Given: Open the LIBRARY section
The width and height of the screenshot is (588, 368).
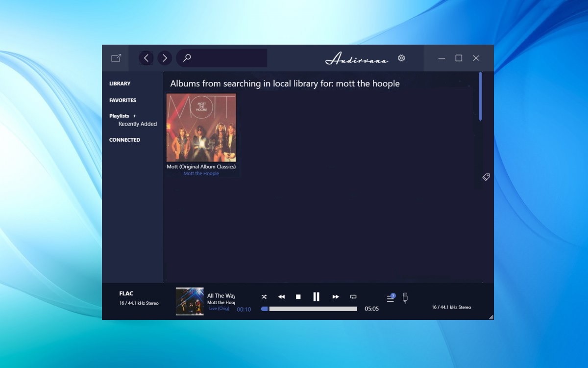Looking at the screenshot, I should [x=120, y=84].
